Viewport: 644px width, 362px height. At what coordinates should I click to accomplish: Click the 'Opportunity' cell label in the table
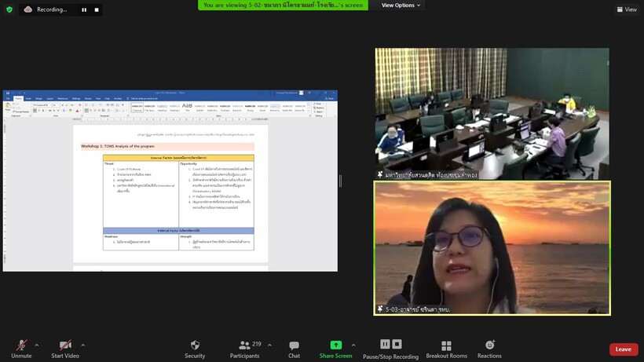pos(188,164)
